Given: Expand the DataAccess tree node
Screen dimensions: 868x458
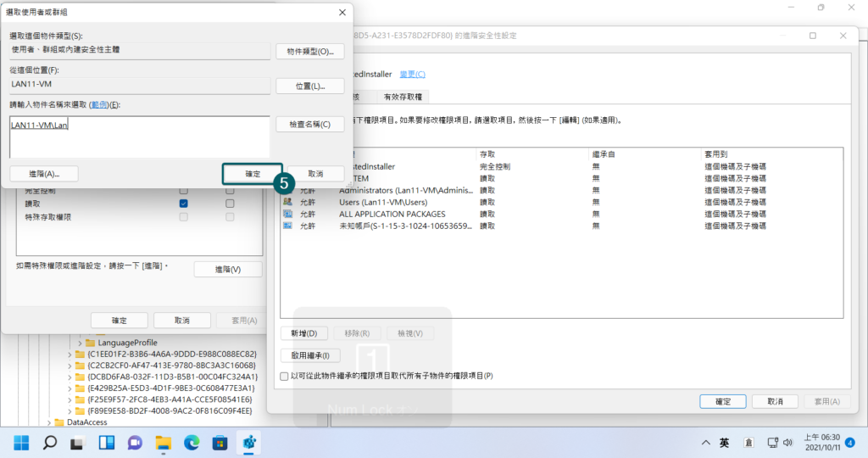Looking at the screenshot, I should [49, 422].
